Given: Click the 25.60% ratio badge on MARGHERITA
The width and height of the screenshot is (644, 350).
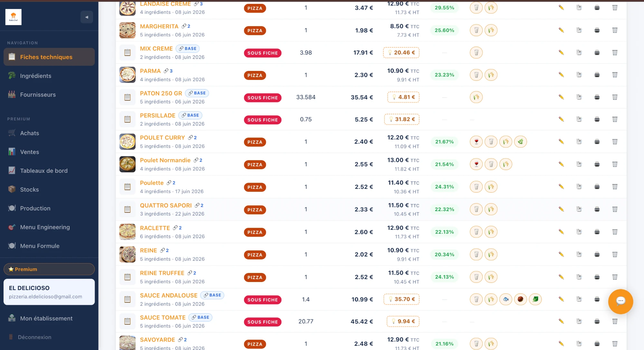Looking at the screenshot, I should [444, 30].
